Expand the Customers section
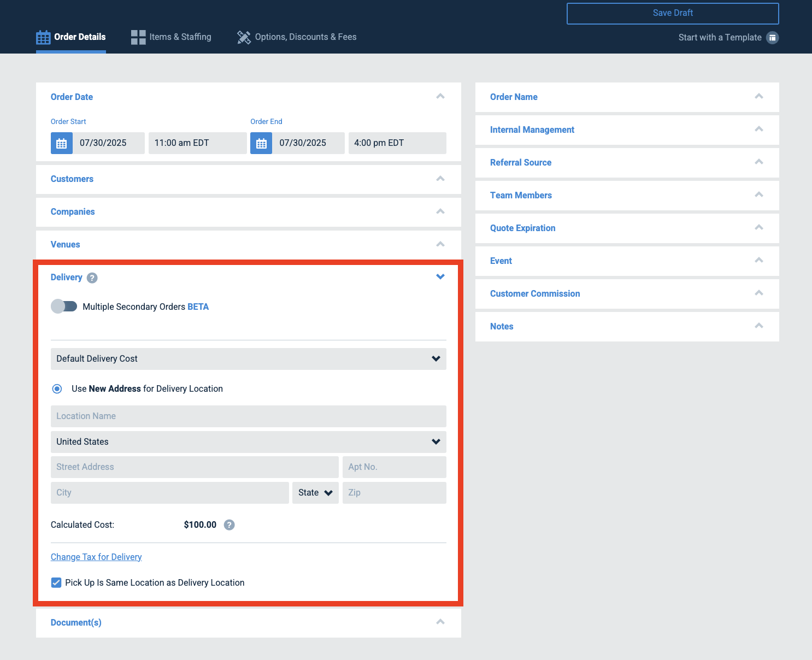812x660 pixels. point(249,179)
